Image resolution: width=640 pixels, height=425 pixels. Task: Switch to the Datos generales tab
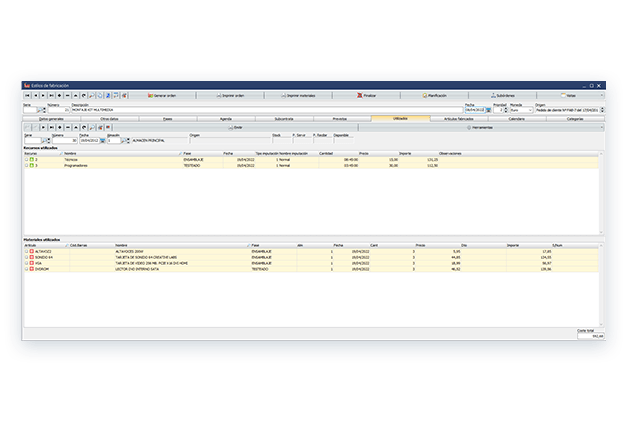51,118
